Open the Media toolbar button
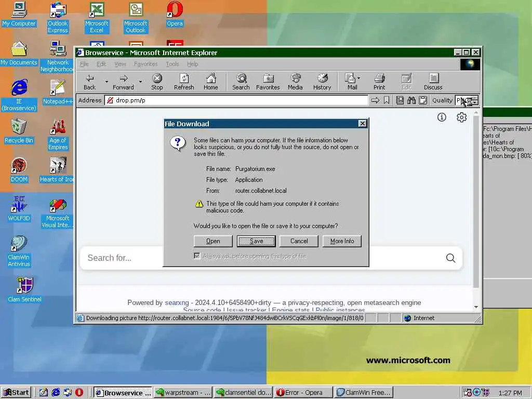 pyautogui.click(x=295, y=82)
